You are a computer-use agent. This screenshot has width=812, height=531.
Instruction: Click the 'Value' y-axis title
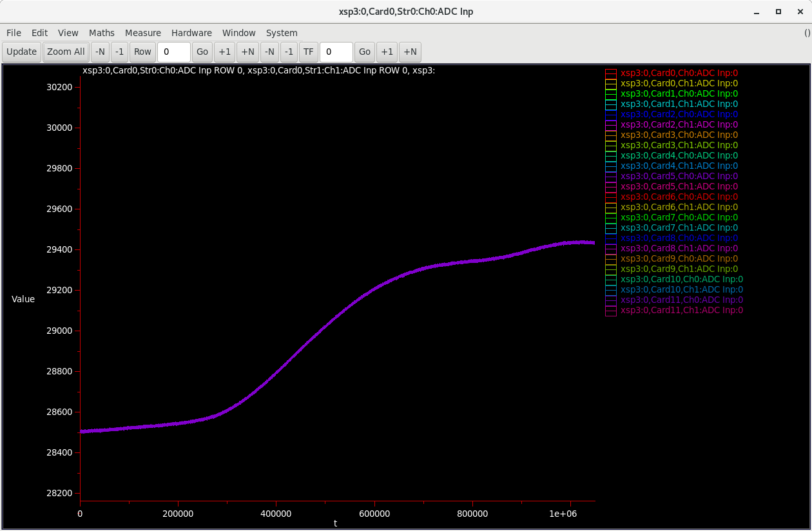(x=23, y=299)
